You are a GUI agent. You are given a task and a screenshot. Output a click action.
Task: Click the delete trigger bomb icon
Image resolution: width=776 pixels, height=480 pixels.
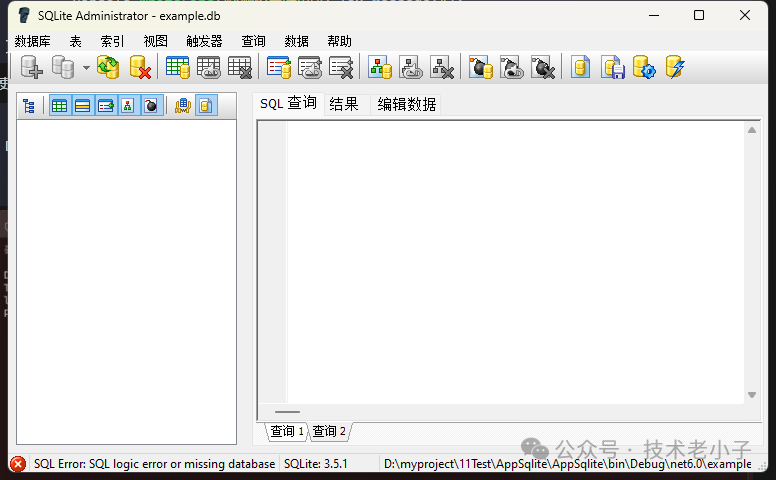coord(543,67)
